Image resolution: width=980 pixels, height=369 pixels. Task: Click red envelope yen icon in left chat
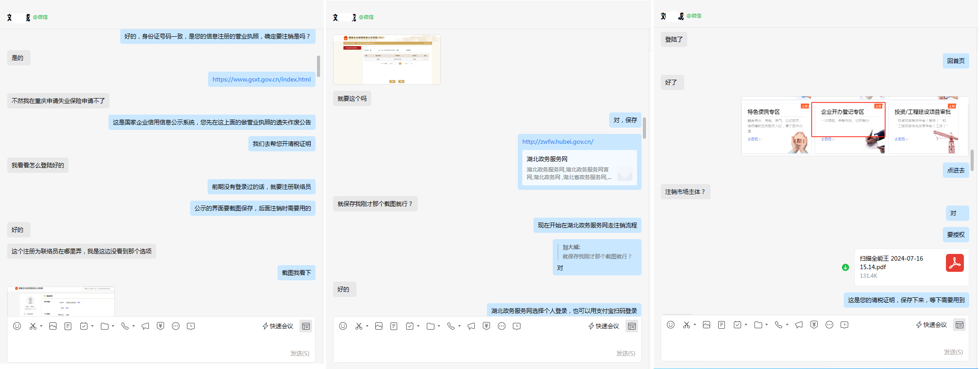pyautogui.click(x=160, y=326)
